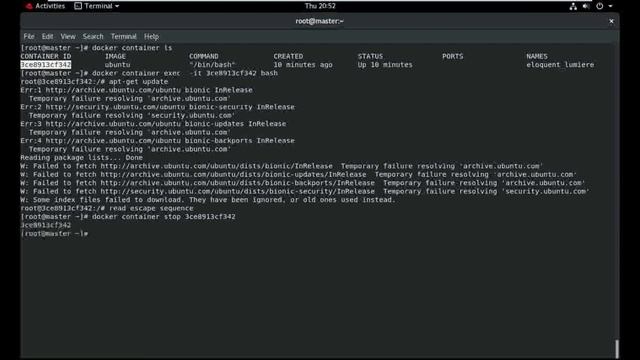This screenshot has width=640, height=360.
Task: Open the Help menu
Action: click(x=151, y=36)
